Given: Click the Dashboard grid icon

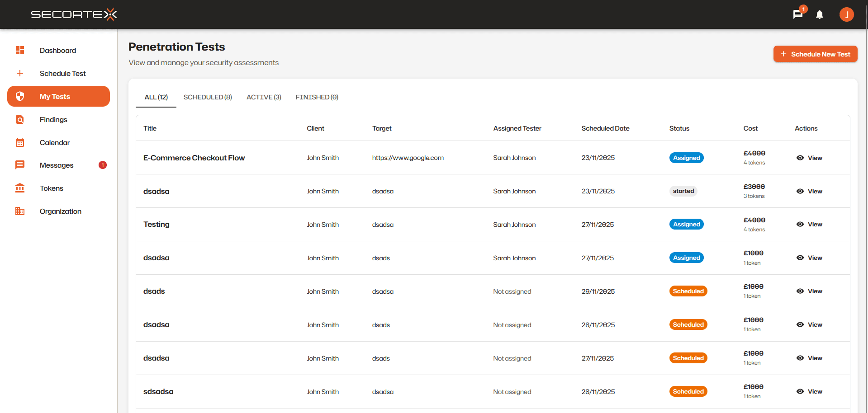Looking at the screenshot, I should coord(20,50).
